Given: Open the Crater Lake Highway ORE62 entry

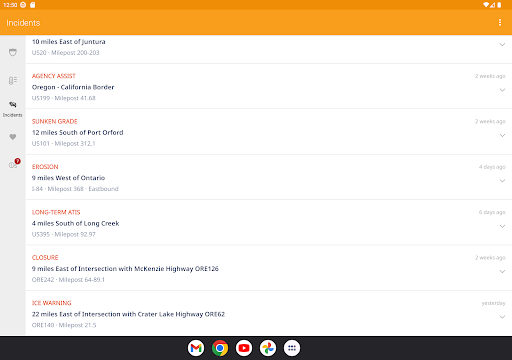Looking at the screenshot, I should pos(128,314).
